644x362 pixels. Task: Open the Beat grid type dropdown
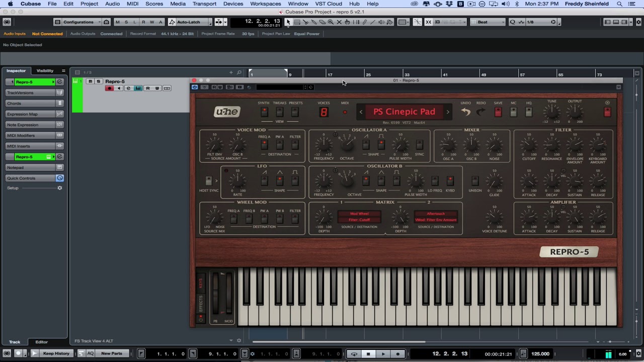(x=488, y=22)
